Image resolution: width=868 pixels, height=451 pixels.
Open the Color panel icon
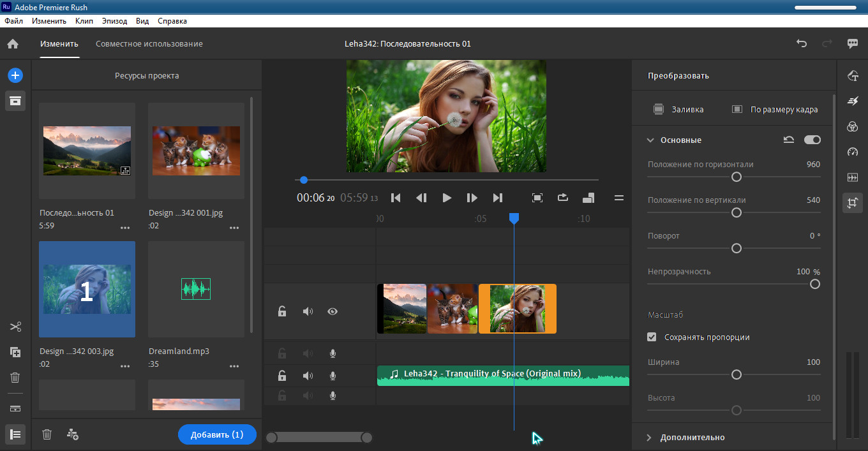point(852,127)
